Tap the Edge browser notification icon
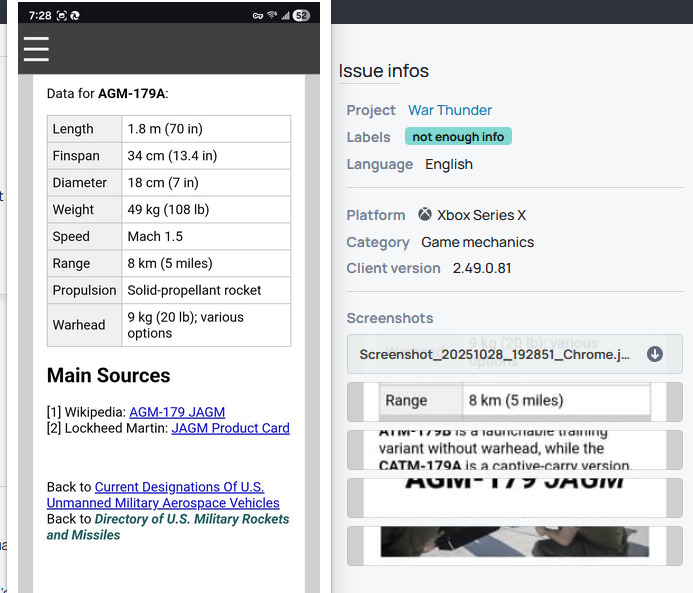The image size is (693, 593). coord(75,16)
